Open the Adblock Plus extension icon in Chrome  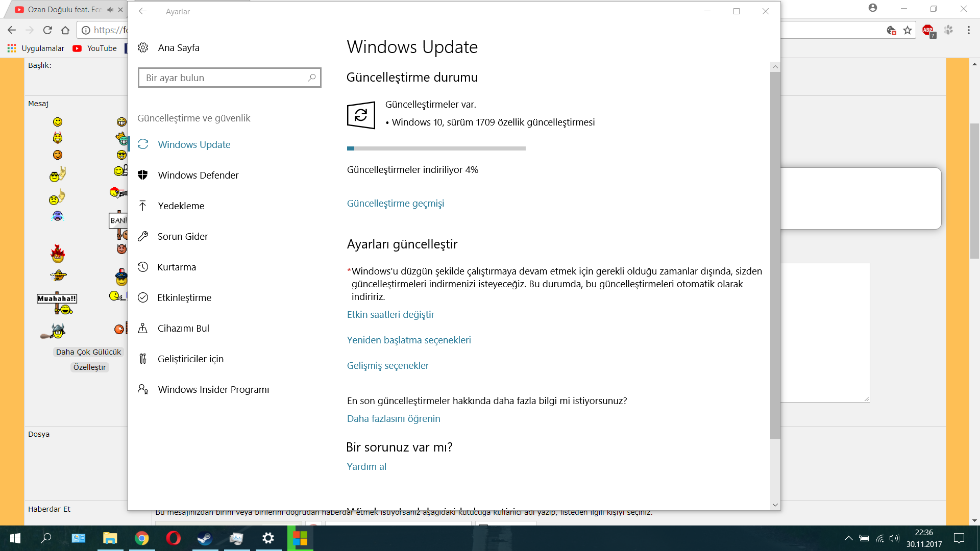tap(928, 31)
